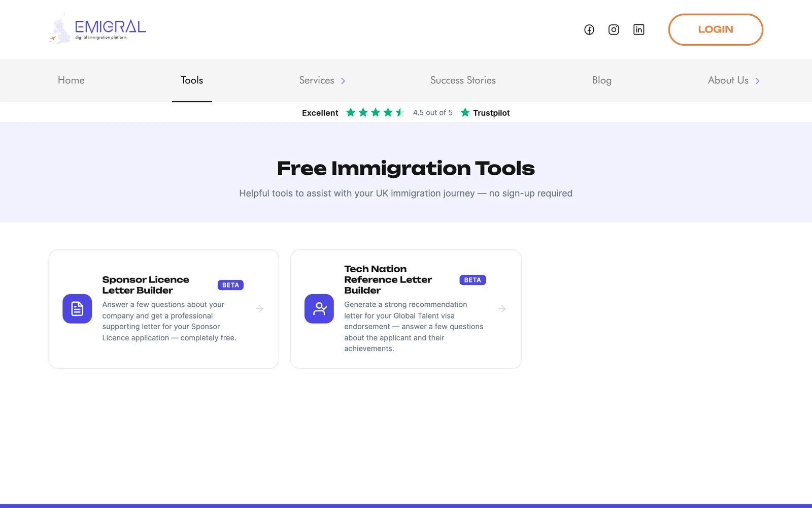This screenshot has height=508, width=812.
Task: Open the About Us nav item
Action: coord(728,80)
